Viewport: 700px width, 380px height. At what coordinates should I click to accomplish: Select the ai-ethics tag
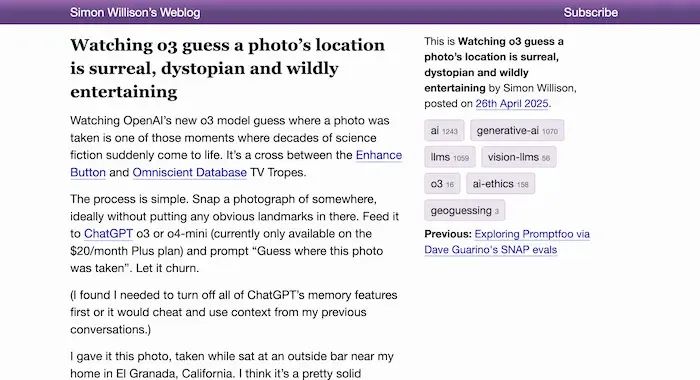(x=500, y=184)
